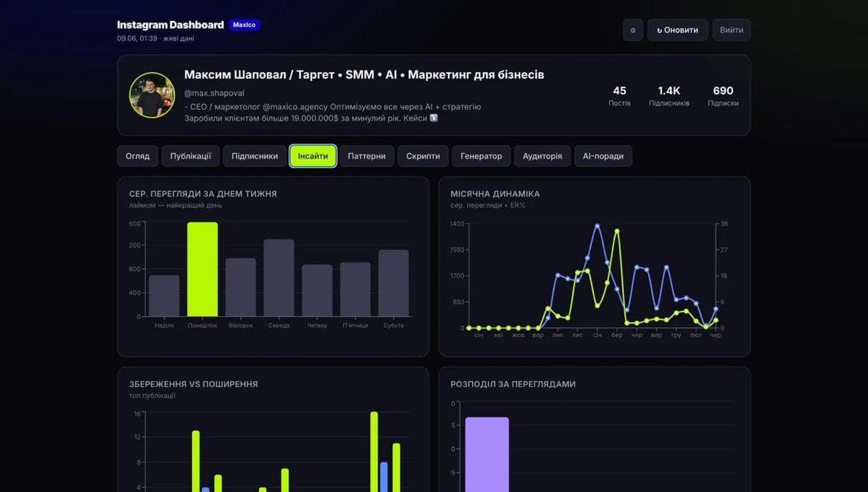Click the purple bar in distribution chart
The width and height of the screenshot is (868, 492).
(487, 454)
